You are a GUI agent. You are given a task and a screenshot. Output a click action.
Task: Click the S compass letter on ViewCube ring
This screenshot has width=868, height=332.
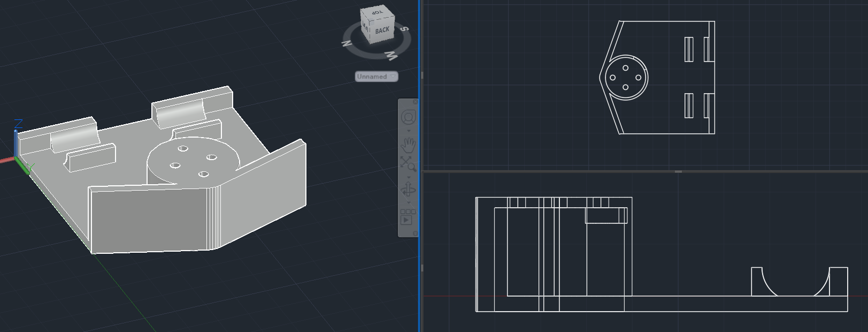pyautogui.click(x=405, y=29)
